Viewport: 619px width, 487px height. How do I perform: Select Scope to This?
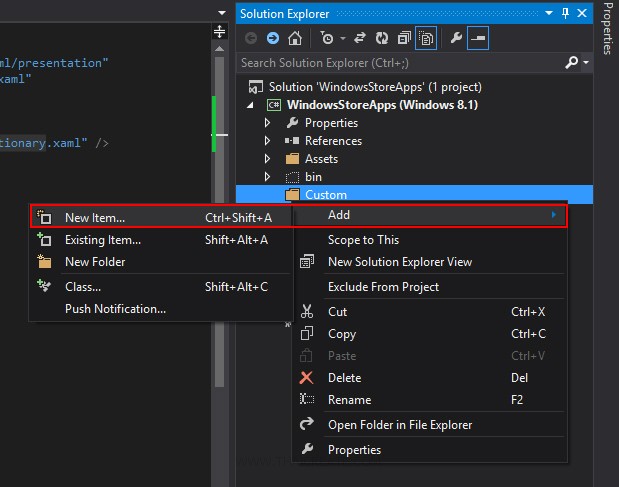click(430, 240)
